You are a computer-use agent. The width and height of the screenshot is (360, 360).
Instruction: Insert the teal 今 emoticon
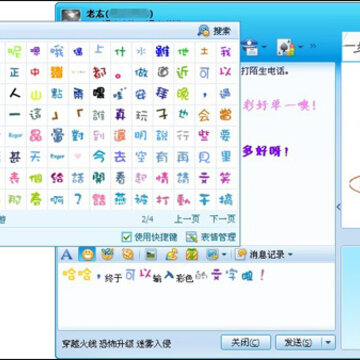click(99, 156)
